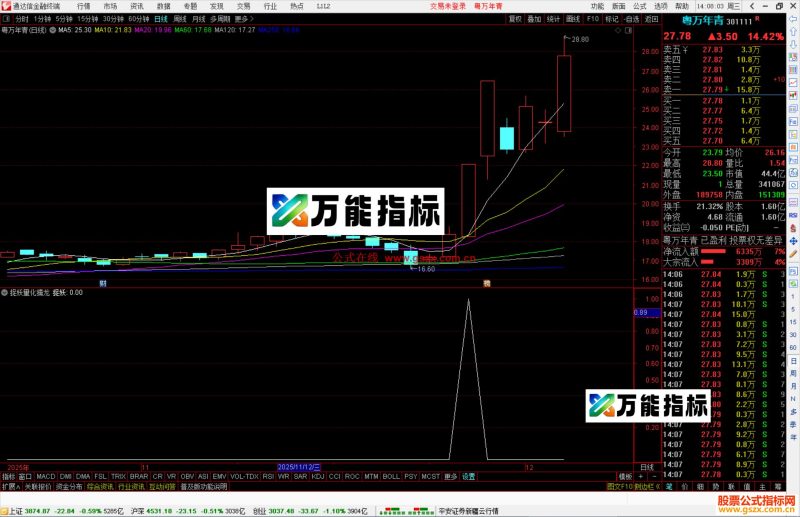Click the 画线 drawing button
The width and height of the screenshot is (800, 517).
[x=573, y=19]
